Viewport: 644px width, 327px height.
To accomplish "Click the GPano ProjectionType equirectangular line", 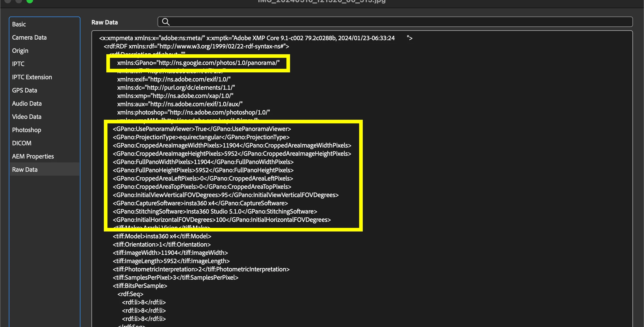I will pos(201,137).
